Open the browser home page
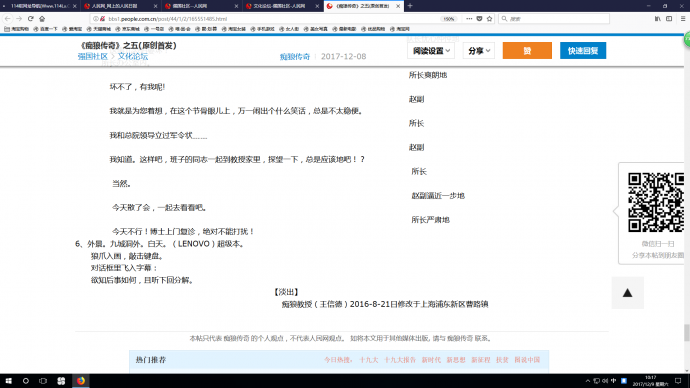Viewport: 690px width, 388px height. [x=42, y=19]
